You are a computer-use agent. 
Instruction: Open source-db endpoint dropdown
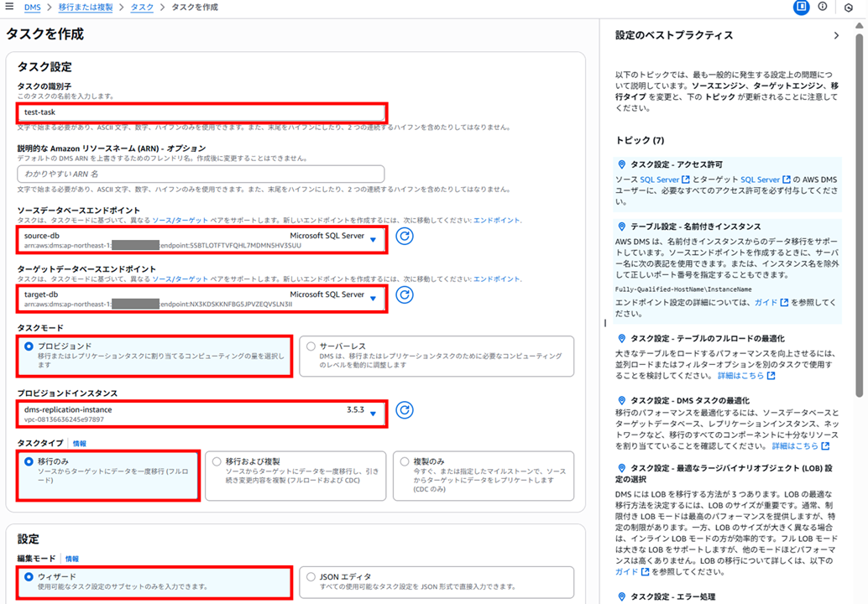point(201,240)
